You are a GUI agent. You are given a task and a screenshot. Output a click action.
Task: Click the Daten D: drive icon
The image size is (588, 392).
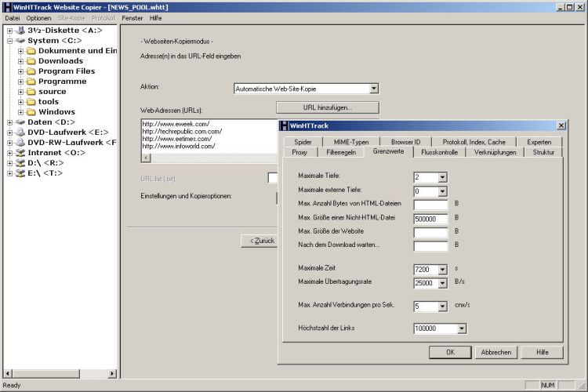pos(20,122)
